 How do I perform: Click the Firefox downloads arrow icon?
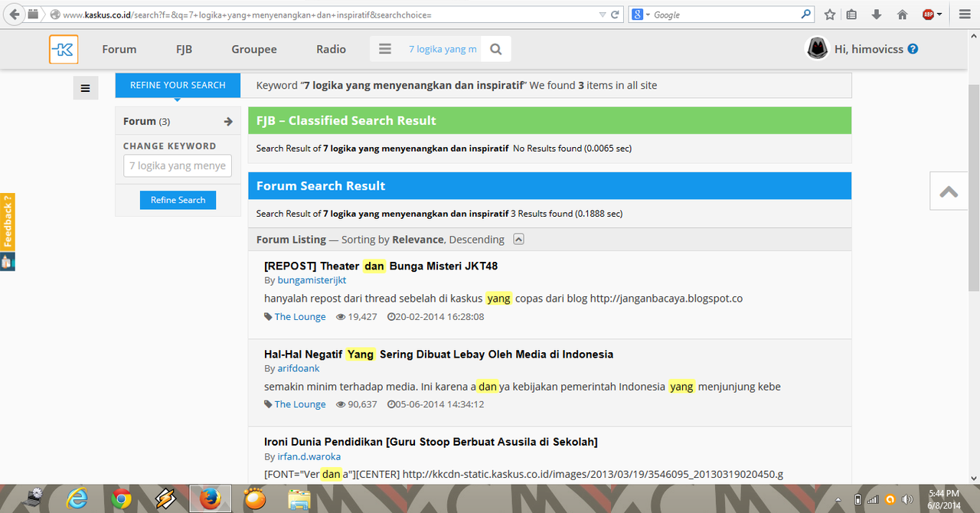click(877, 15)
